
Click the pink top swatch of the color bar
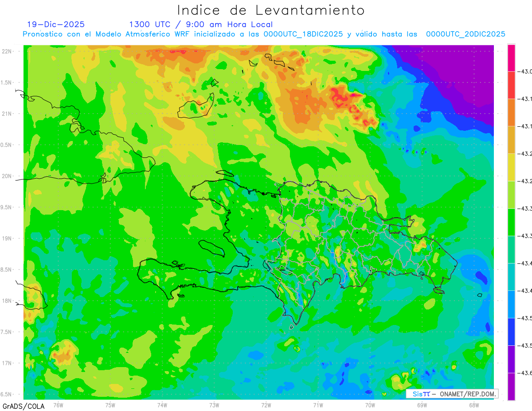(511, 58)
